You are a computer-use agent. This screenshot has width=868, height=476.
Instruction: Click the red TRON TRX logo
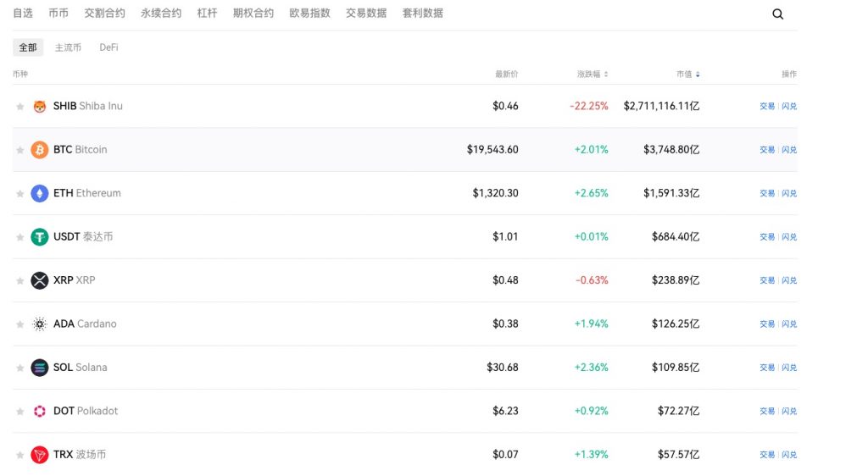pos(39,455)
